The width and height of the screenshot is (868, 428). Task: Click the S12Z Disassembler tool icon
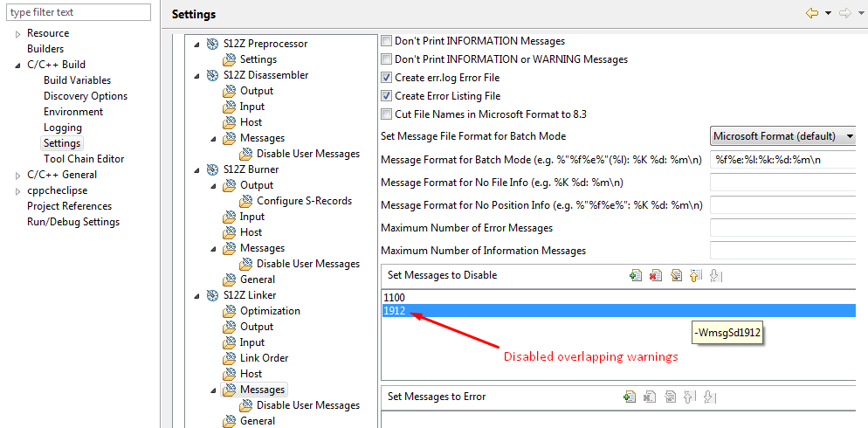coord(212,75)
